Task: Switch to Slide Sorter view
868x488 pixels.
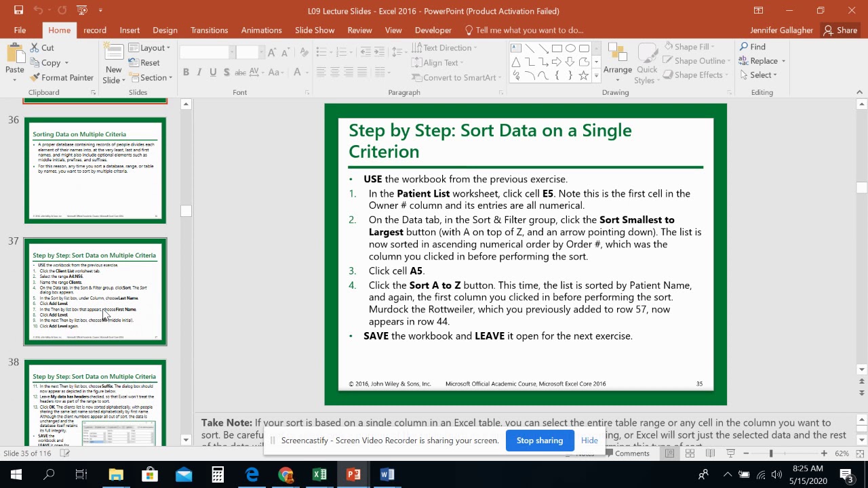Action: 690,453
